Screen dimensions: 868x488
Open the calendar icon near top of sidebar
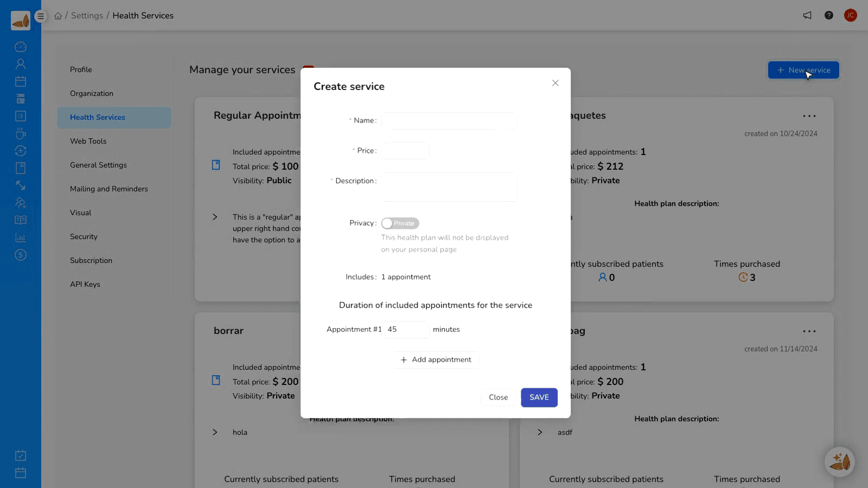21,81
